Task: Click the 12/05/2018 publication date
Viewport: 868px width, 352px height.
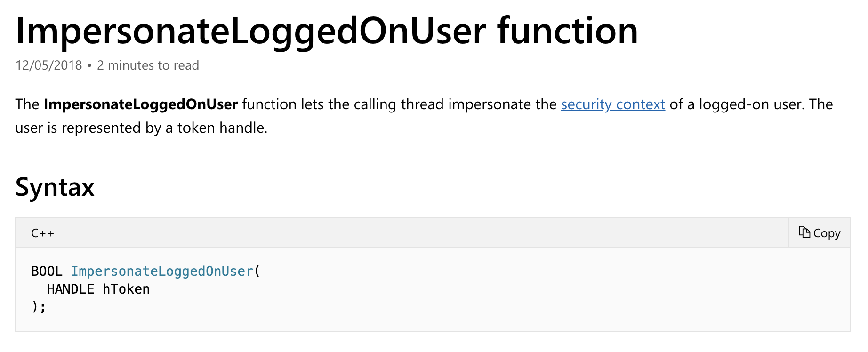Action: pos(48,65)
